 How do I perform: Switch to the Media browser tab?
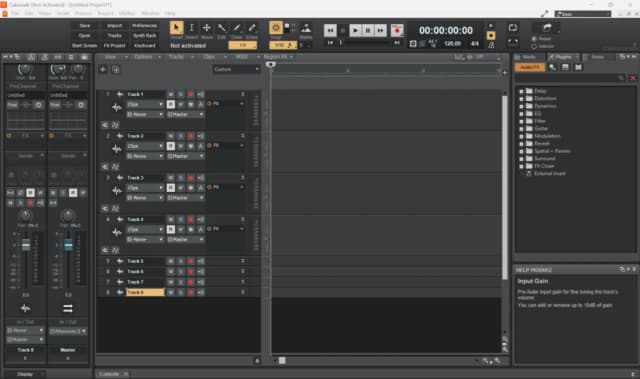(x=529, y=57)
